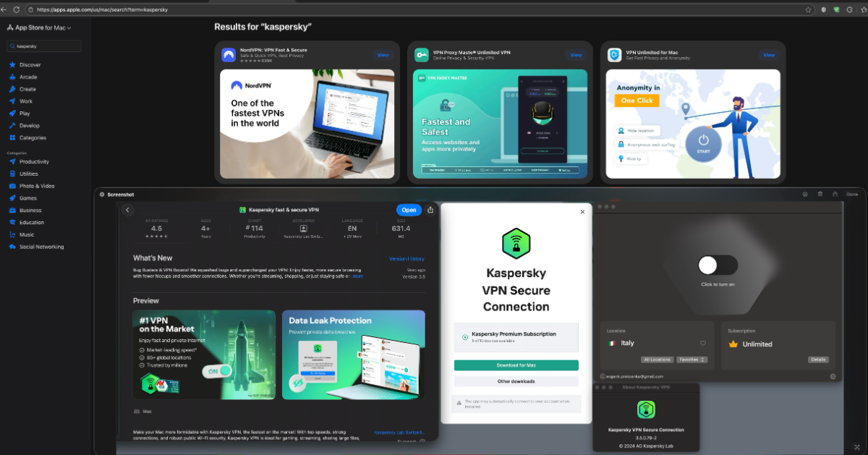Click the heart favorite icon beside Italy
This screenshot has height=455, width=868.
[x=702, y=344]
